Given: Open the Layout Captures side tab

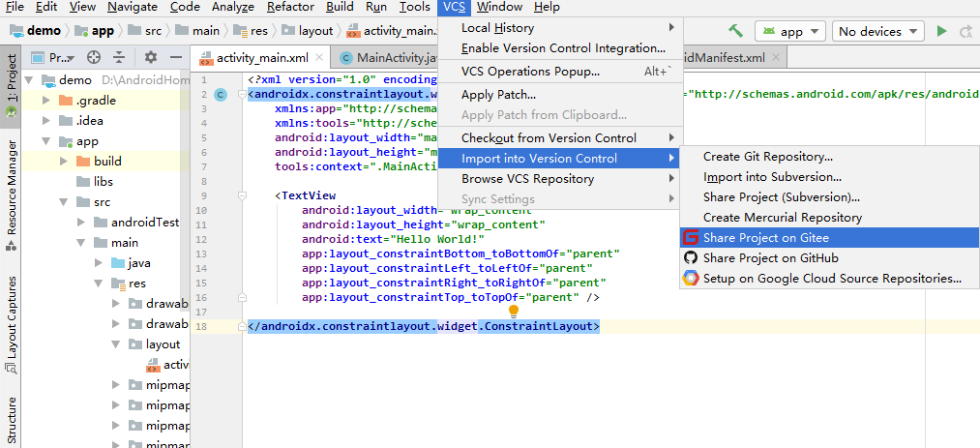Looking at the screenshot, I should point(11,325).
